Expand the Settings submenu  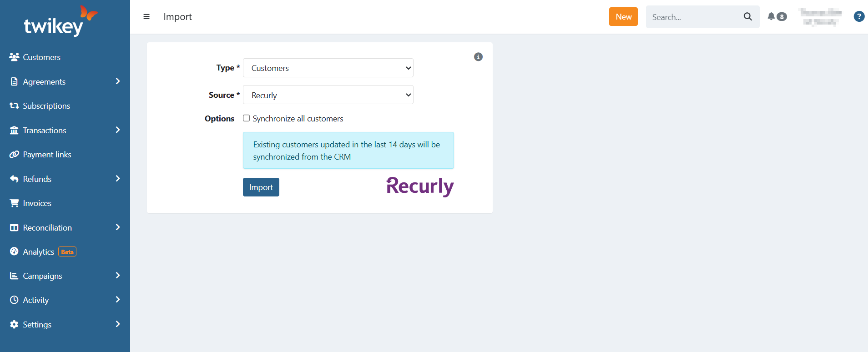coord(118,324)
